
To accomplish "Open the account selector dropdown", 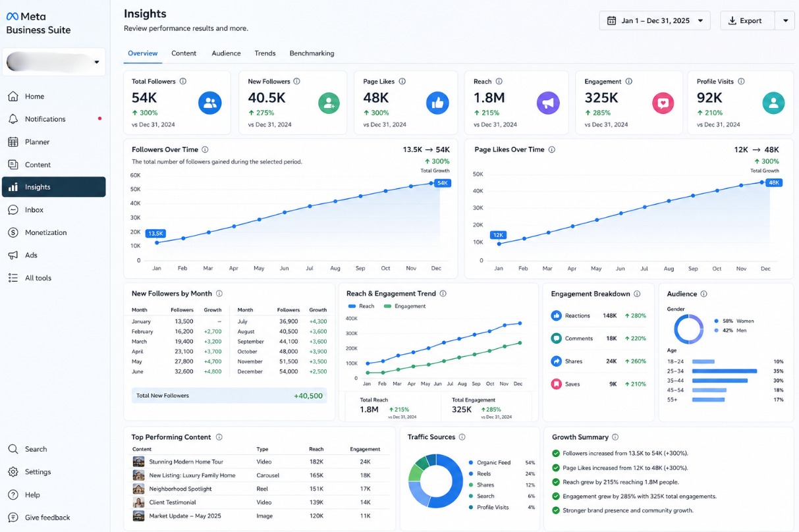I will [x=53, y=62].
